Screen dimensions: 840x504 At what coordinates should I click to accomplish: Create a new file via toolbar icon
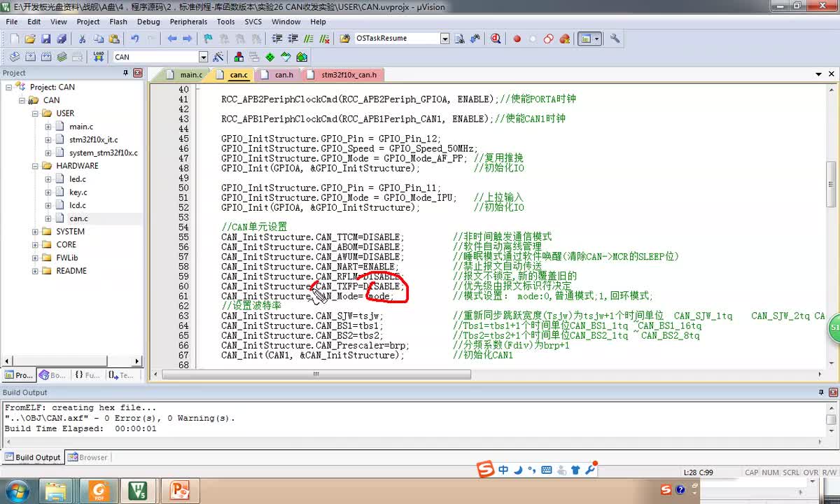click(13, 38)
